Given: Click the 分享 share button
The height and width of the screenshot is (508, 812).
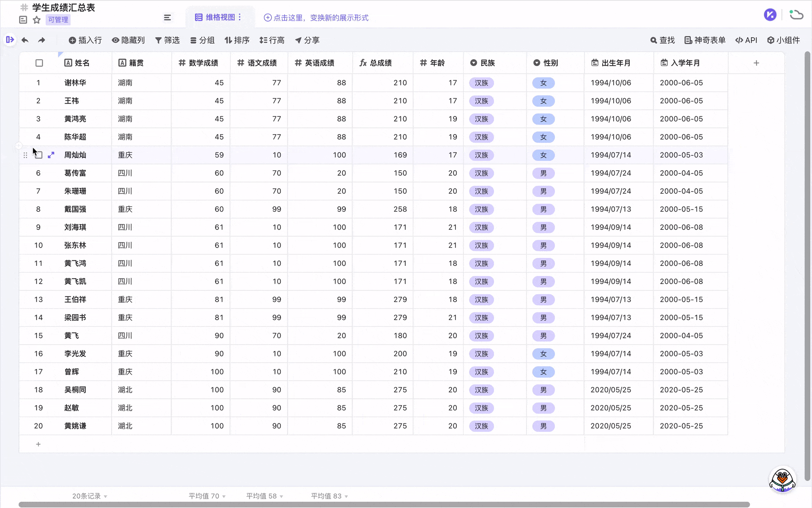Looking at the screenshot, I should 307,40.
